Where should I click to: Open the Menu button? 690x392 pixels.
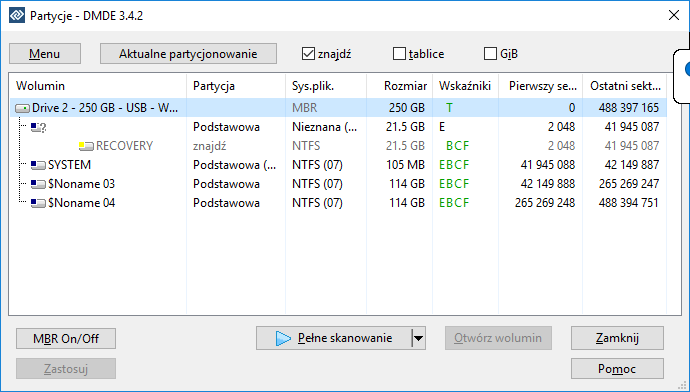coord(45,54)
